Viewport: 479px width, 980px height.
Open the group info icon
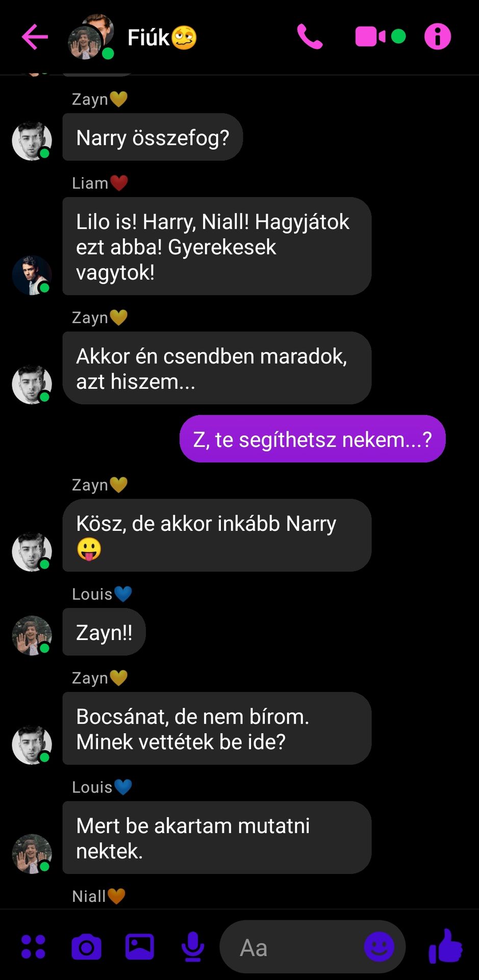[438, 37]
